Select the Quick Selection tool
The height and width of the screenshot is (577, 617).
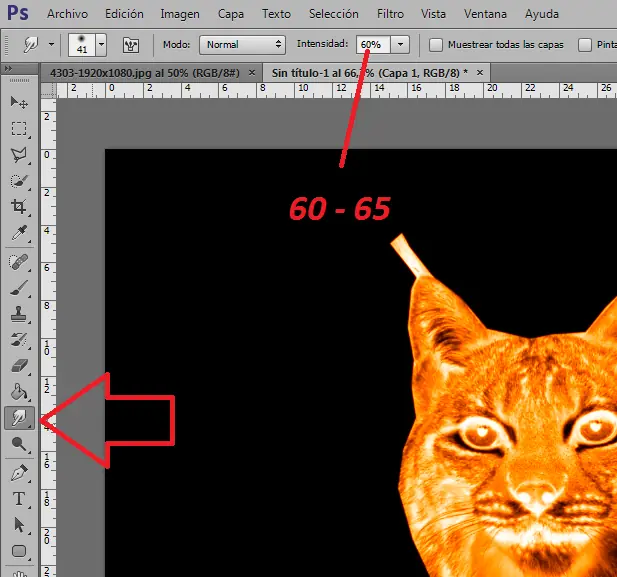point(18,181)
